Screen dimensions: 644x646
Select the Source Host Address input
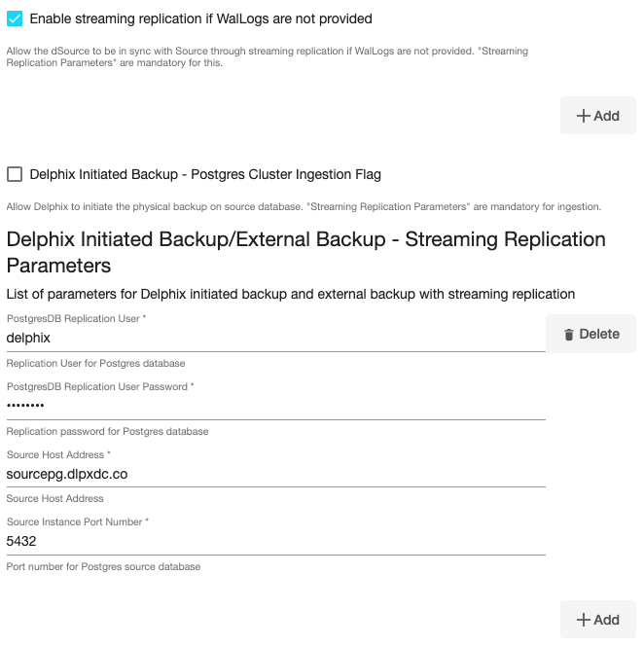click(274, 474)
